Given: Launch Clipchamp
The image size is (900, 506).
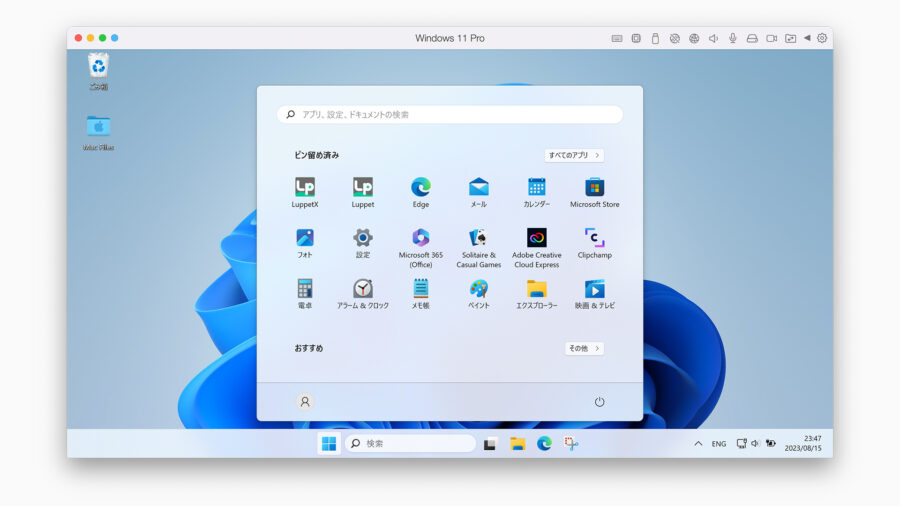Looking at the screenshot, I should point(595,243).
